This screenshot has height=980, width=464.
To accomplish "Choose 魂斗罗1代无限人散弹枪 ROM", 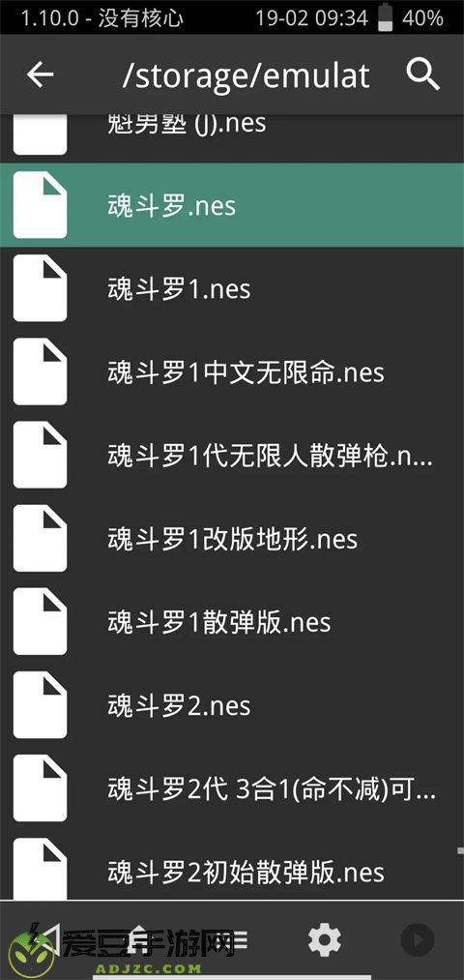I will point(232,455).
